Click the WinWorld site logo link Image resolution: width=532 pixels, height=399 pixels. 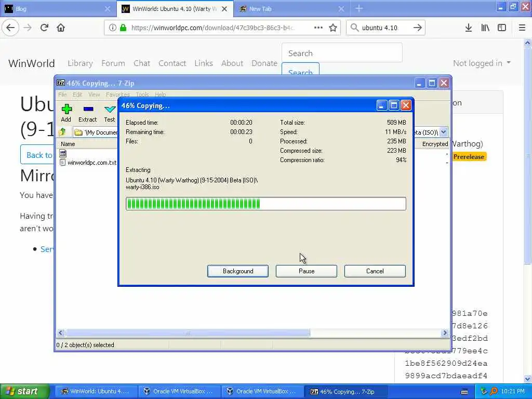point(32,63)
